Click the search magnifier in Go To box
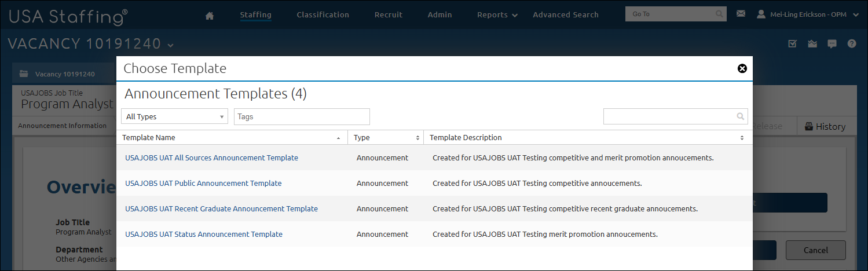This screenshot has height=271, width=868. [719, 14]
